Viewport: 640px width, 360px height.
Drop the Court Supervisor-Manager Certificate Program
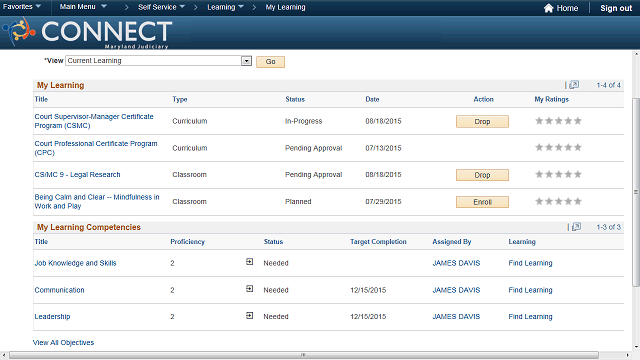tap(482, 122)
